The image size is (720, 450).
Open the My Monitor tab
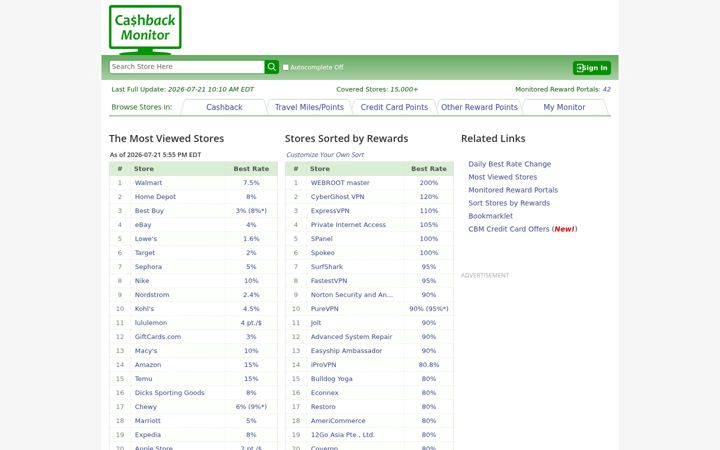(564, 107)
